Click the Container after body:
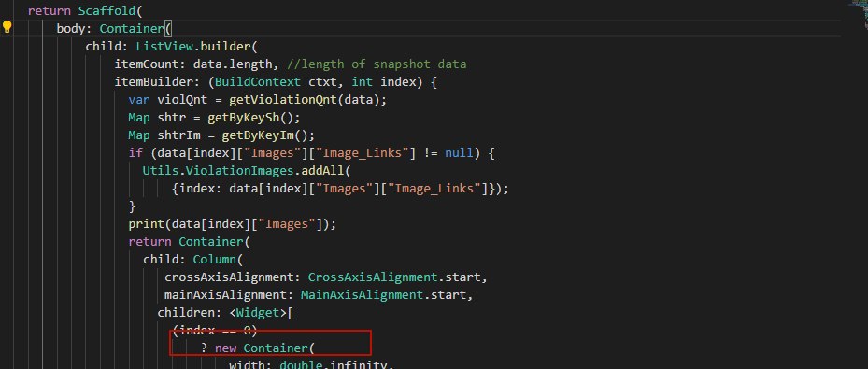 coord(132,29)
